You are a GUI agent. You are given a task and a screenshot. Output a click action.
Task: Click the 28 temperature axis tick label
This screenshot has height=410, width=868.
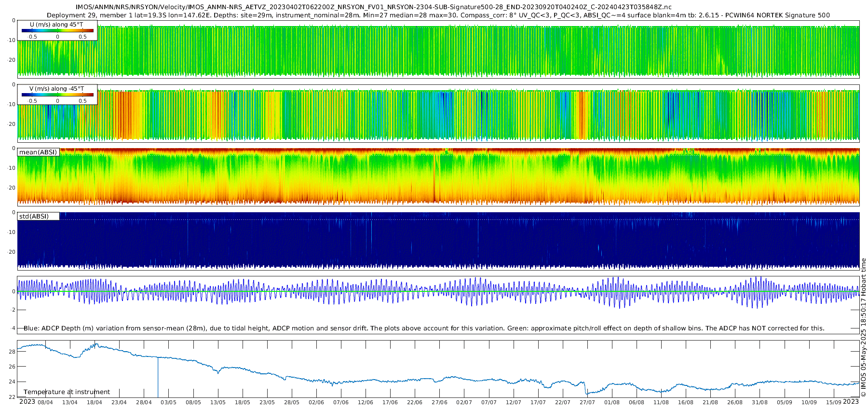point(12,352)
